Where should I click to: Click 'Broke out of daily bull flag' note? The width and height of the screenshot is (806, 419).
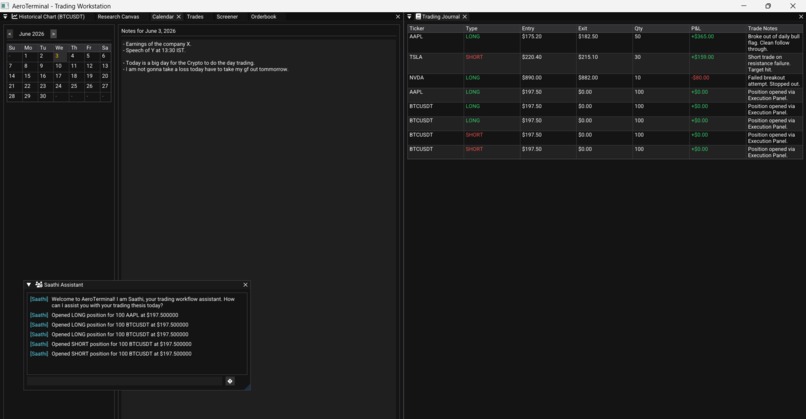pyautogui.click(x=774, y=43)
